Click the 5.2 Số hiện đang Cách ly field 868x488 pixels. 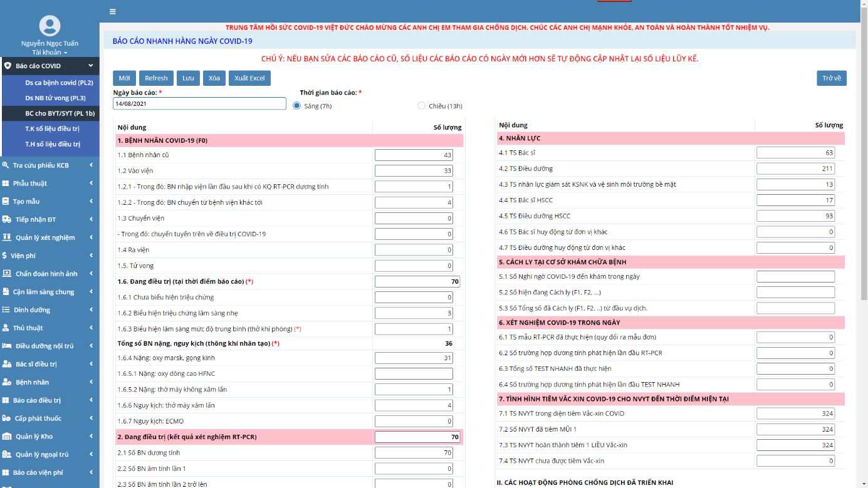(x=795, y=292)
